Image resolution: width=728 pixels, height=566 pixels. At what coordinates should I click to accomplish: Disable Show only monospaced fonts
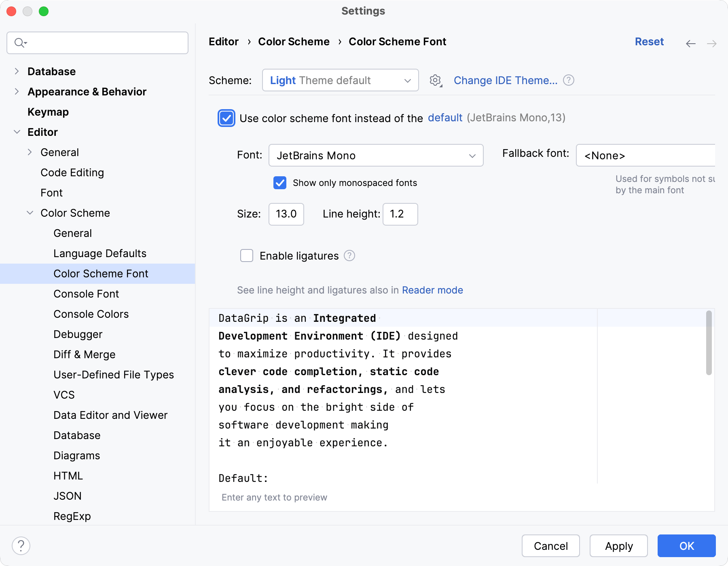[x=280, y=183]
